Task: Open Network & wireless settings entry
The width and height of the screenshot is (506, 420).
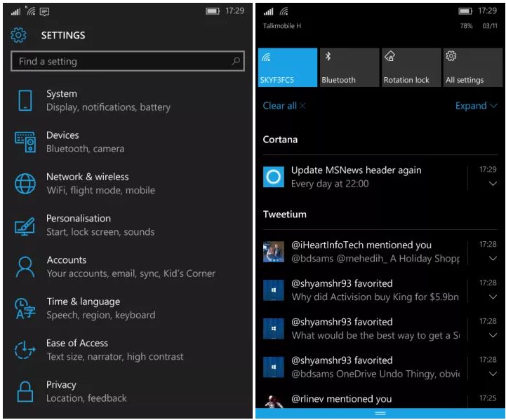Action: click(128, 184)
